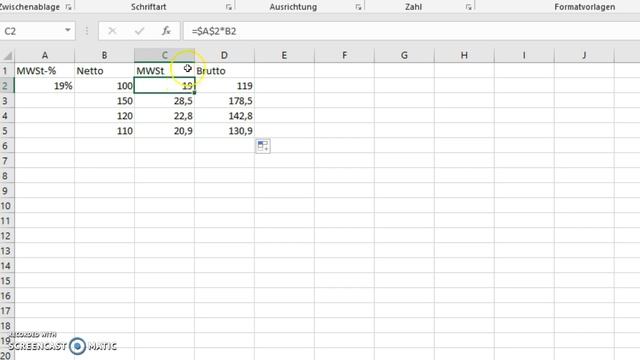Click the cell with value 100

pyautogui.click(x=104, y=86)
